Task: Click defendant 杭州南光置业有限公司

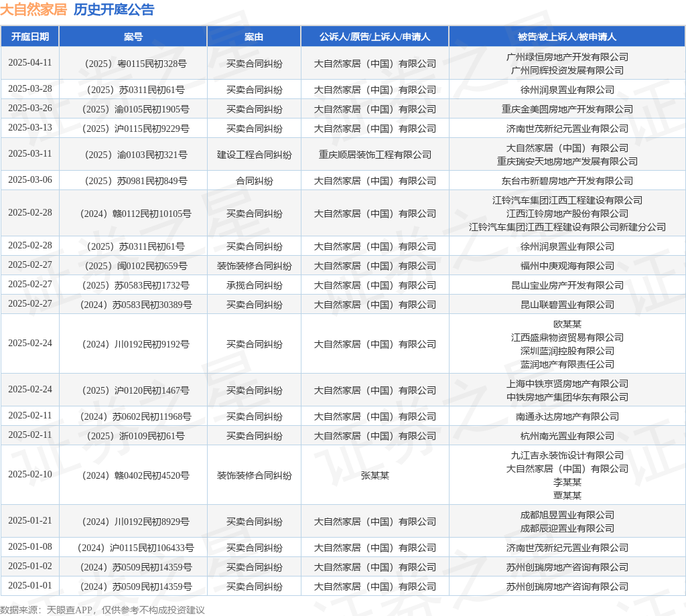Action: point(567,436)
